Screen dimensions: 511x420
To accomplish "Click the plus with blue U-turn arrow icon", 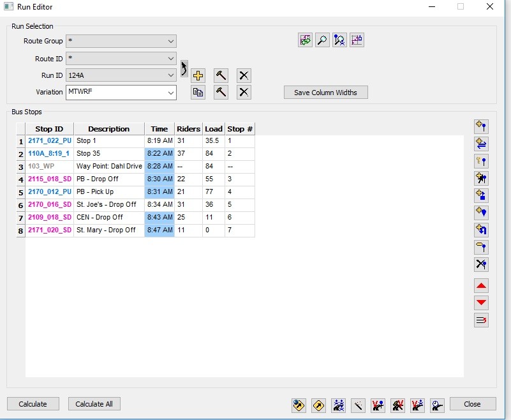I will [482, 230].
